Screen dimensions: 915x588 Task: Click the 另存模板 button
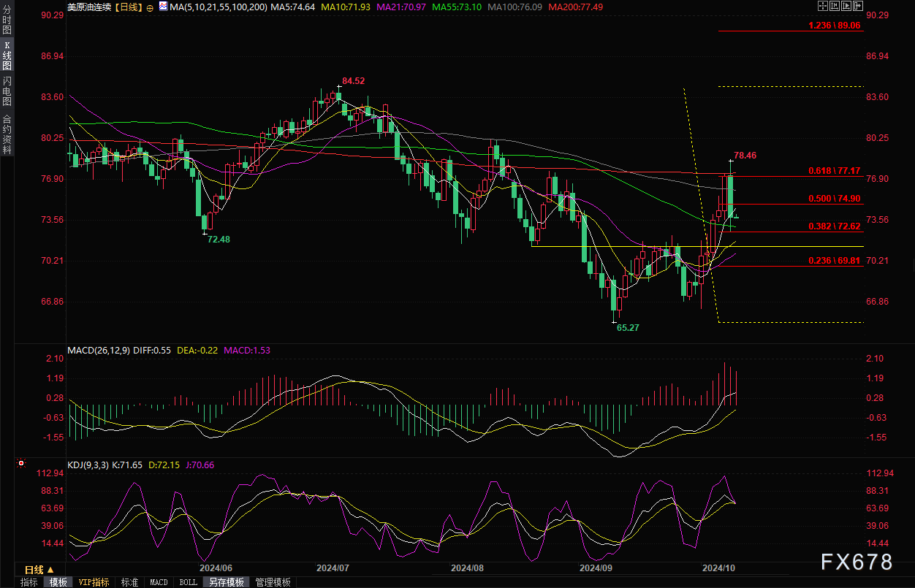pos(227,582)
